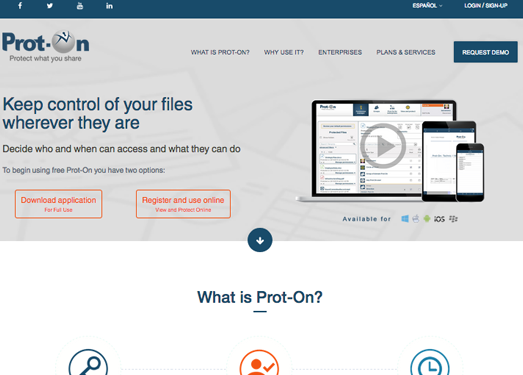The image size is (523, 375).
Task: Play the demo video on the laptop
Action: [x=383, y=146]
